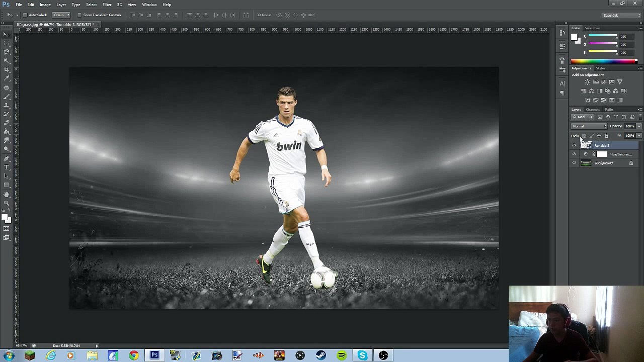Select the History Brush tool

point(7,114)
